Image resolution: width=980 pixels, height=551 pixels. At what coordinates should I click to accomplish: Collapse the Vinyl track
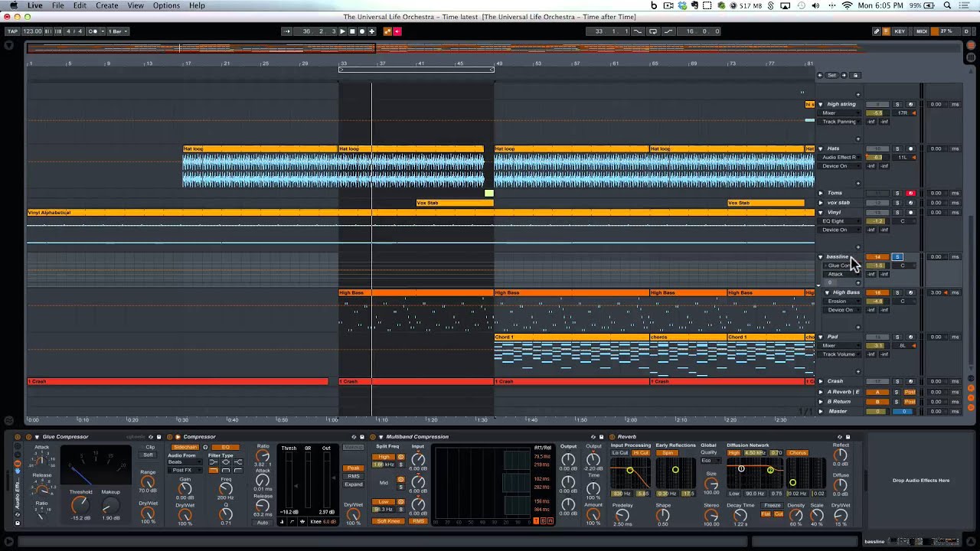[x=821, y=212]
